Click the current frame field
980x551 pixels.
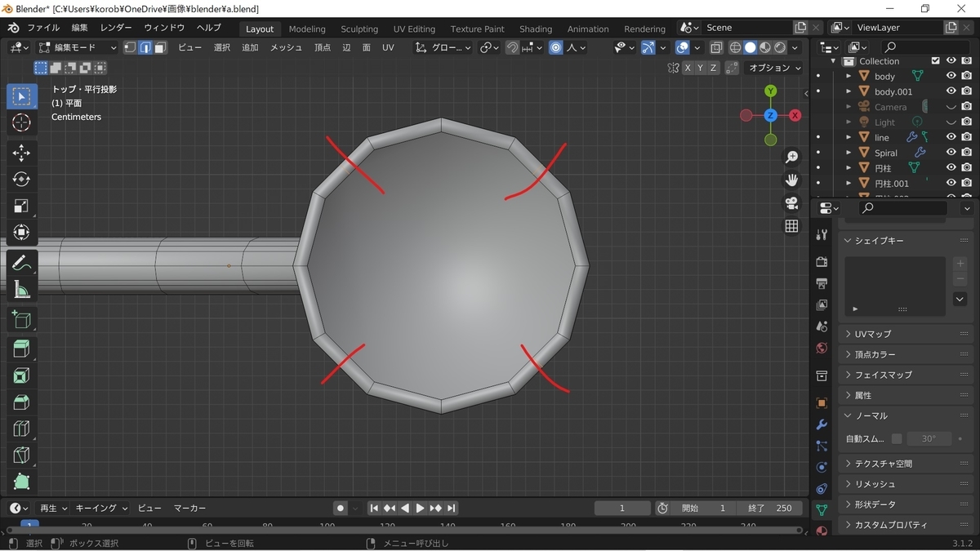(622, 508)
